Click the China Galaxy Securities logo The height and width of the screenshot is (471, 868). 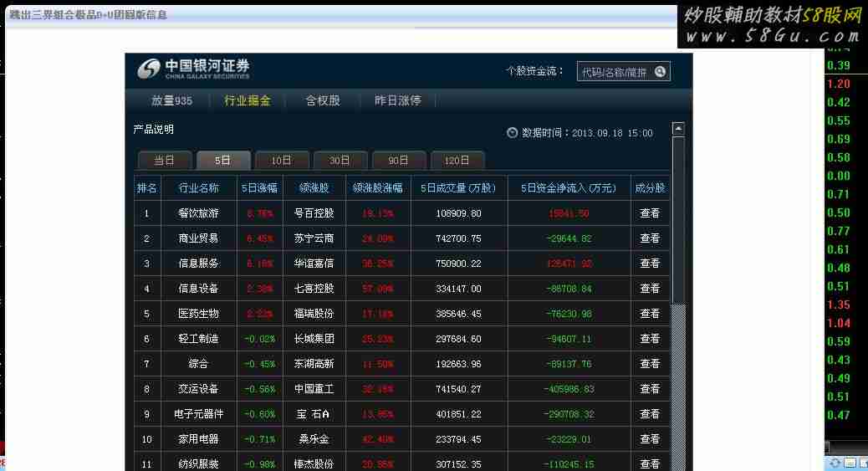[194, 69]
